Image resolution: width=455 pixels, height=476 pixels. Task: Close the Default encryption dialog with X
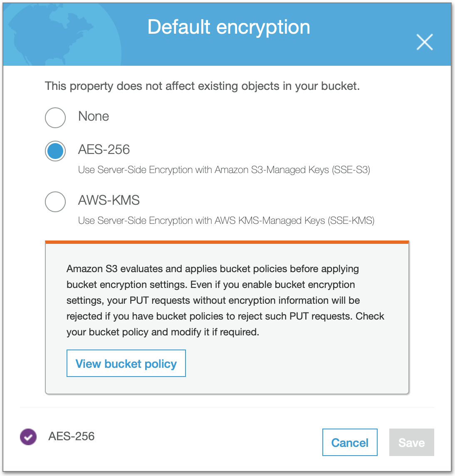coord(424,42)
